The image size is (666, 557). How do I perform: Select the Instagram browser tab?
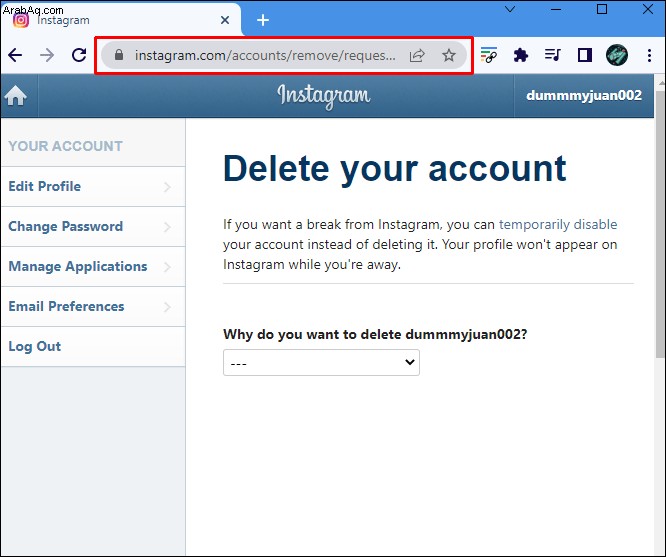(121, 20)
